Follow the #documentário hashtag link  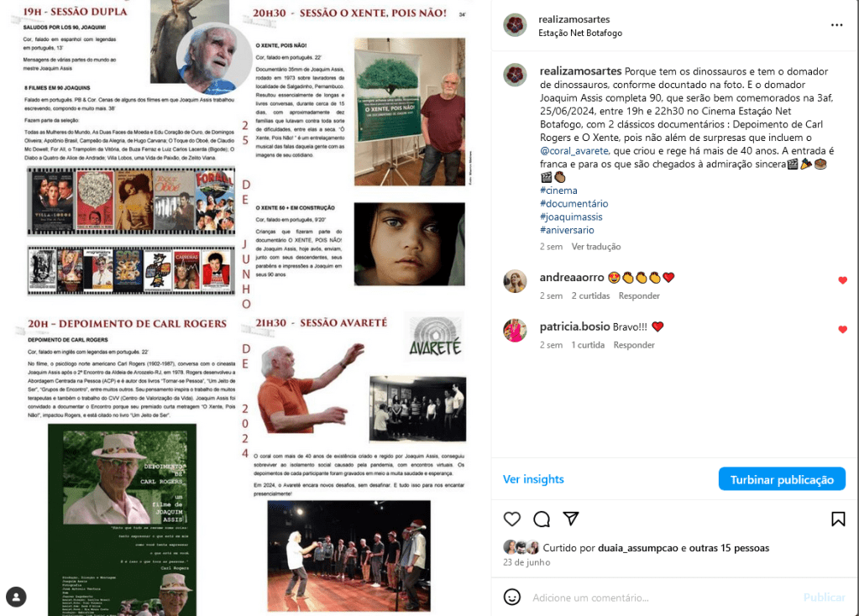tap(574, 204)
